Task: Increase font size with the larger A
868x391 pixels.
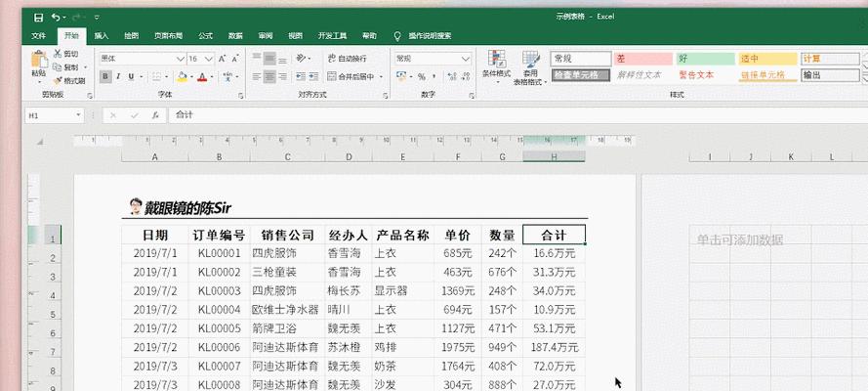Action: [x=222, y=58]
